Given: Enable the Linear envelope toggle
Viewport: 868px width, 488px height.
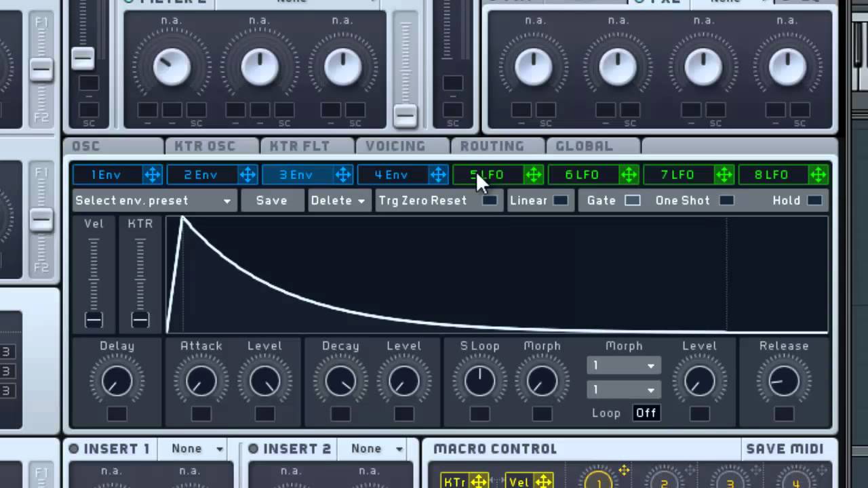Looking at the screenshot, I should tap(561, 201).
